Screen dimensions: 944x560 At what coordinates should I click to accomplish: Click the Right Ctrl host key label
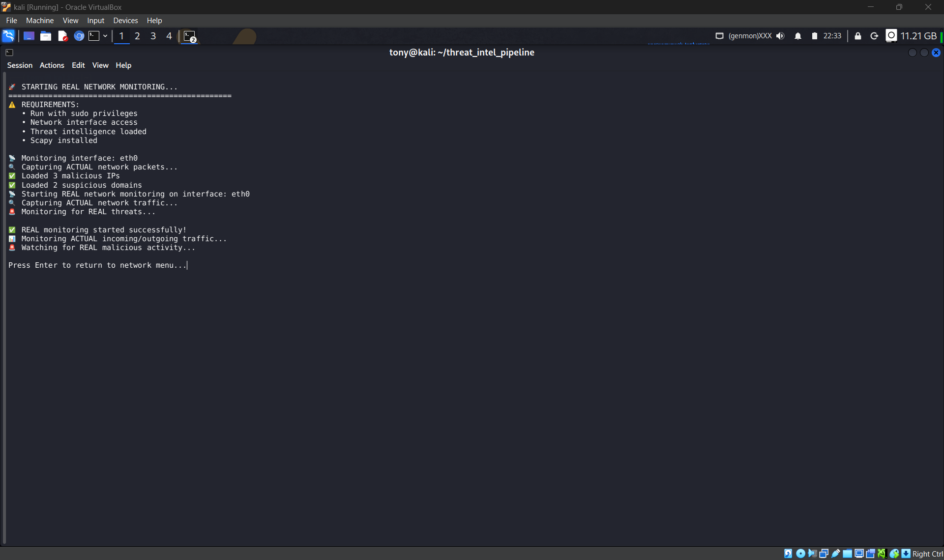(x=927, y=554)
